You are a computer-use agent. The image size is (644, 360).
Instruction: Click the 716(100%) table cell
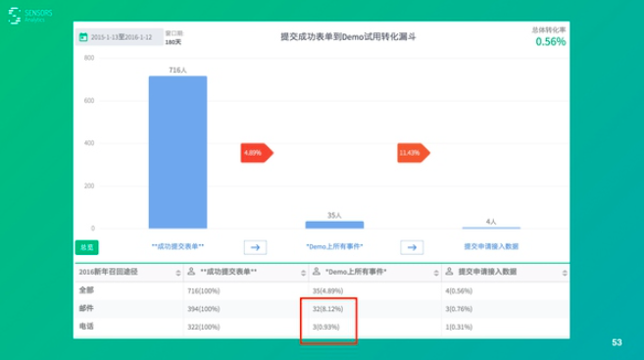204,291
